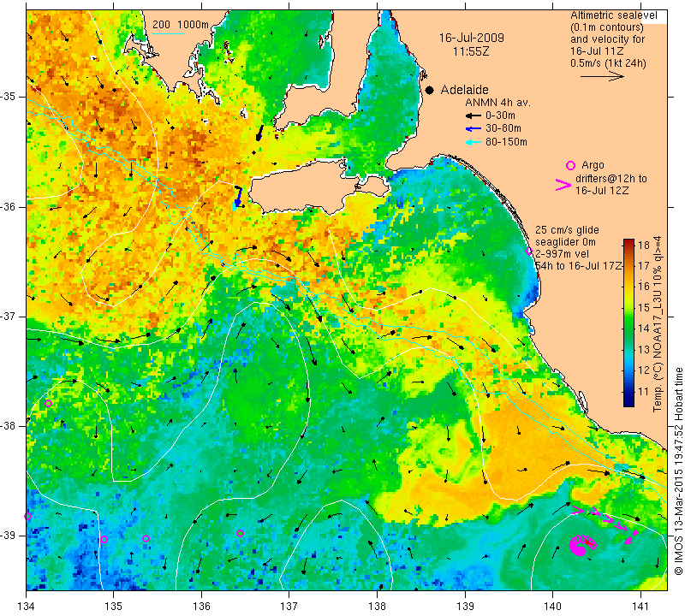Click the colorbar tick label 15
Image resolution: width=685 pixels, height=616 pixels.
tap(644, 308)
